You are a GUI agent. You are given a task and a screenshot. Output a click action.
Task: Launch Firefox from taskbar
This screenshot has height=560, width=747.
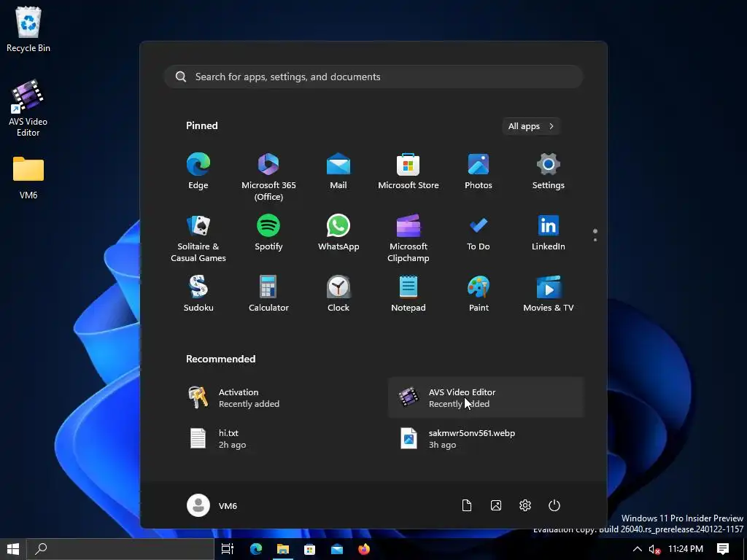364,549
